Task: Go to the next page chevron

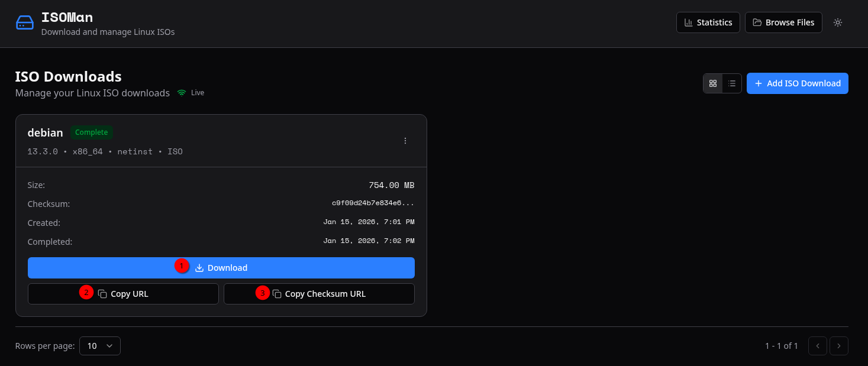Action: coord(839,346)
